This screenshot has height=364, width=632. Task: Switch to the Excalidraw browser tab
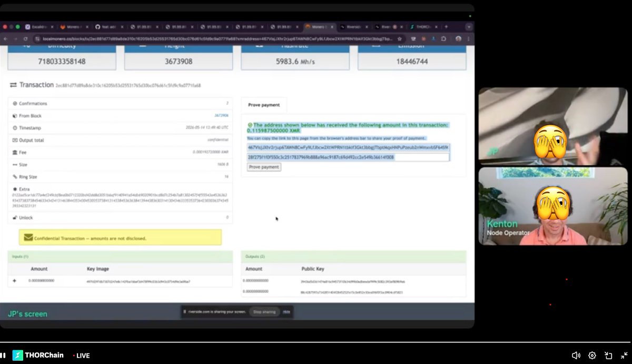tap(41, 26)
